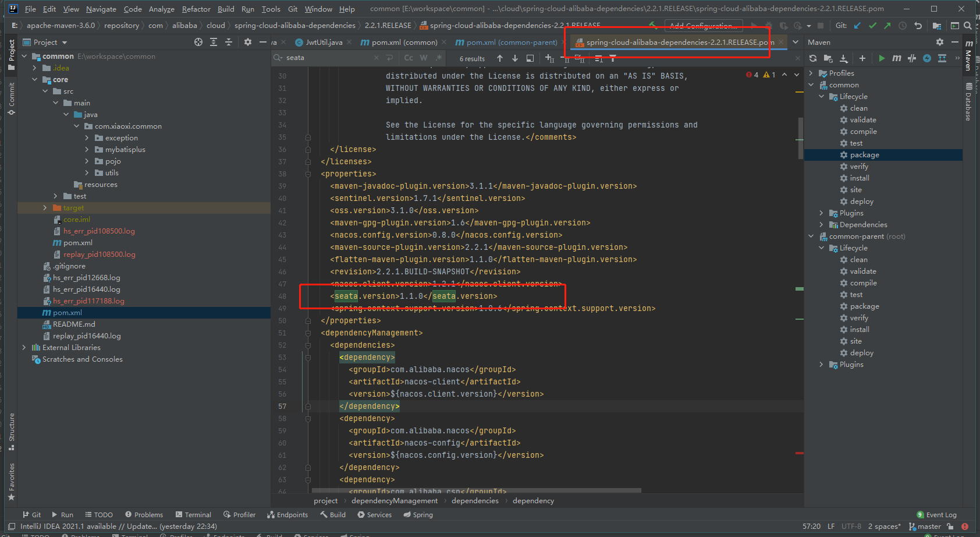Screen dimensions: 980x537
Task: Click the Reload All Maven Projects icon
Action: (x=813, y=58)
